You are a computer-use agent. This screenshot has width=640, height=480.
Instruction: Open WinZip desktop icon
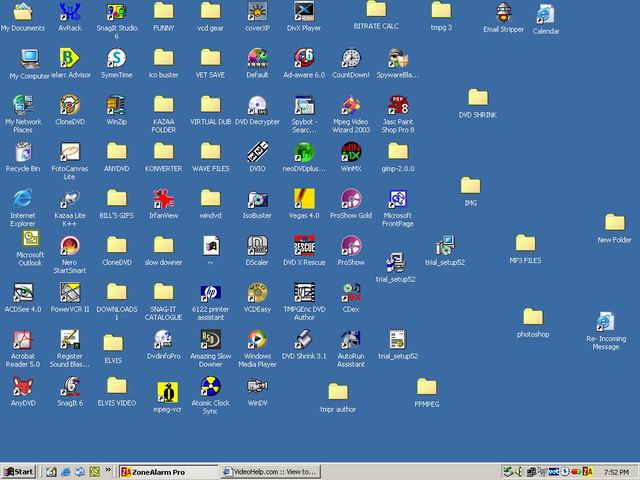point(117,106)
